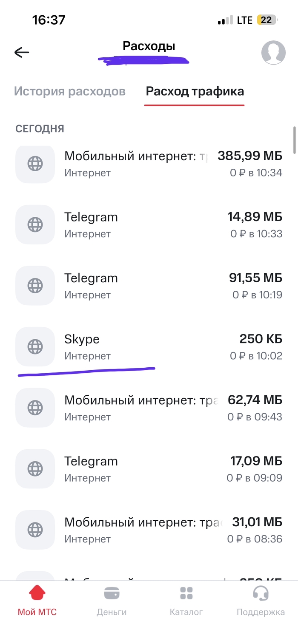Tap the globe icon beside Skype

point(35,347)
